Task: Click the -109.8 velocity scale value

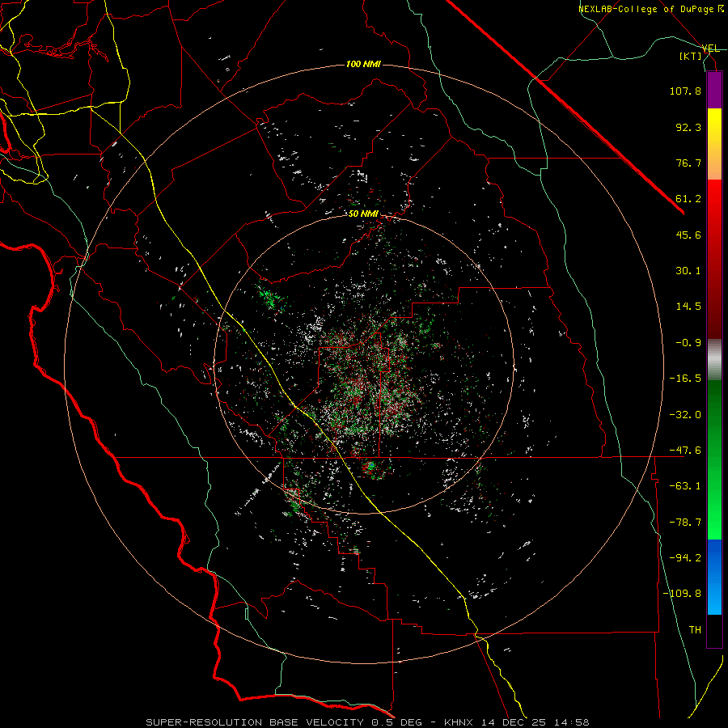Action: 683,594
